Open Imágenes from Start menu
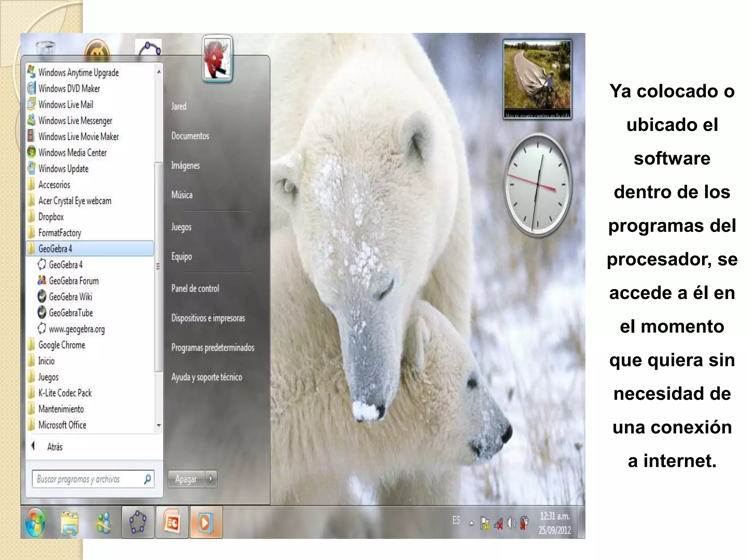The height and width of the screenshot is (560, 747). pos(185,166)
